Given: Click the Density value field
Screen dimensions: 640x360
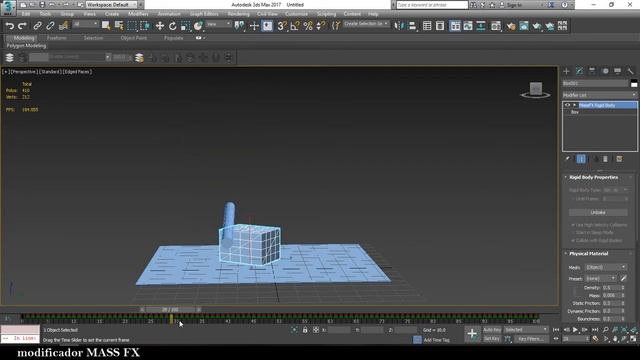Looking at the screenshot, I should click(611, 288).
